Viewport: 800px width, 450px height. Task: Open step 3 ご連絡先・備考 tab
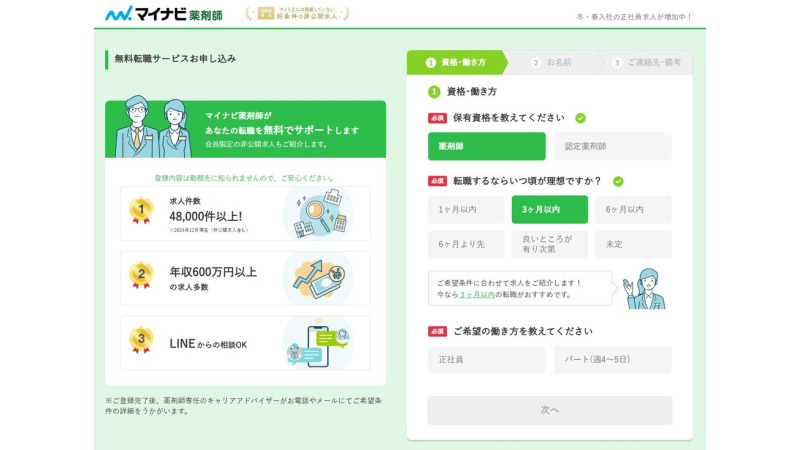(x=647, y=62)
